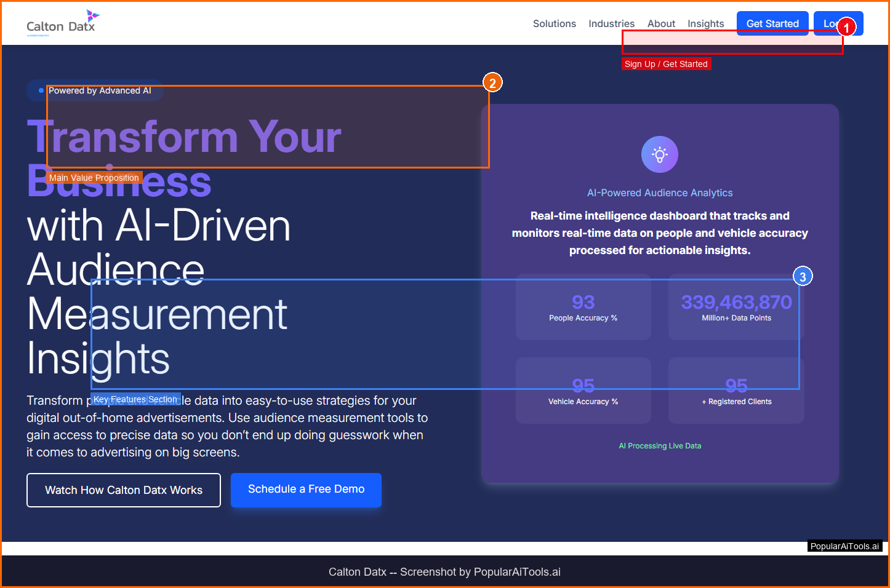Select the People Accuracy % stat card

pos(583,307)
